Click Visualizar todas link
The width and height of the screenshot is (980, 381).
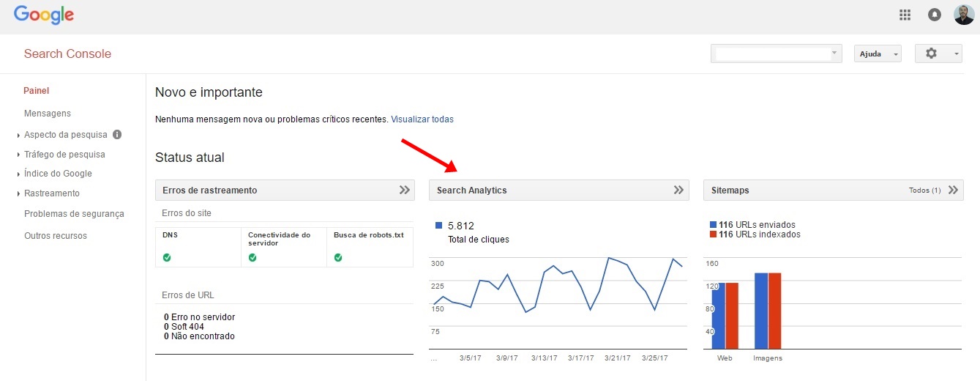coord(422,119)
